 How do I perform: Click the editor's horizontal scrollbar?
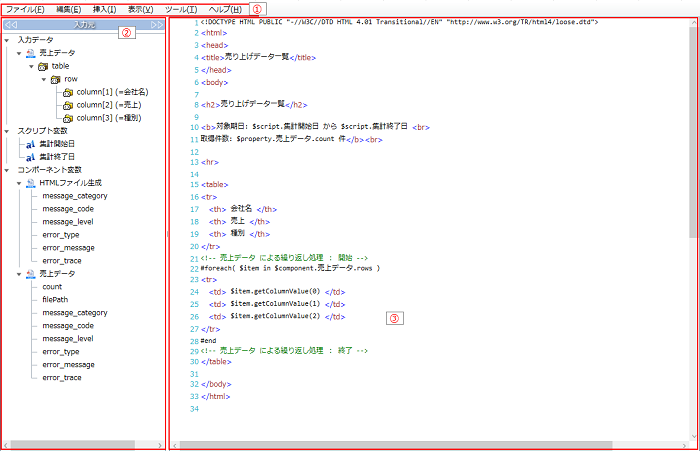tap(400, 444)
